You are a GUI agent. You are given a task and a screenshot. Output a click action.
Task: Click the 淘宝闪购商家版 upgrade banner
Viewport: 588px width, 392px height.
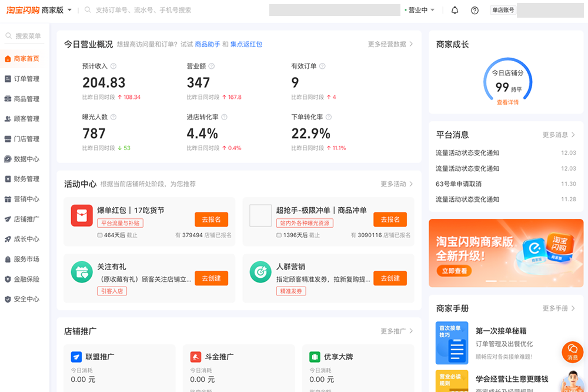point(506,253)
